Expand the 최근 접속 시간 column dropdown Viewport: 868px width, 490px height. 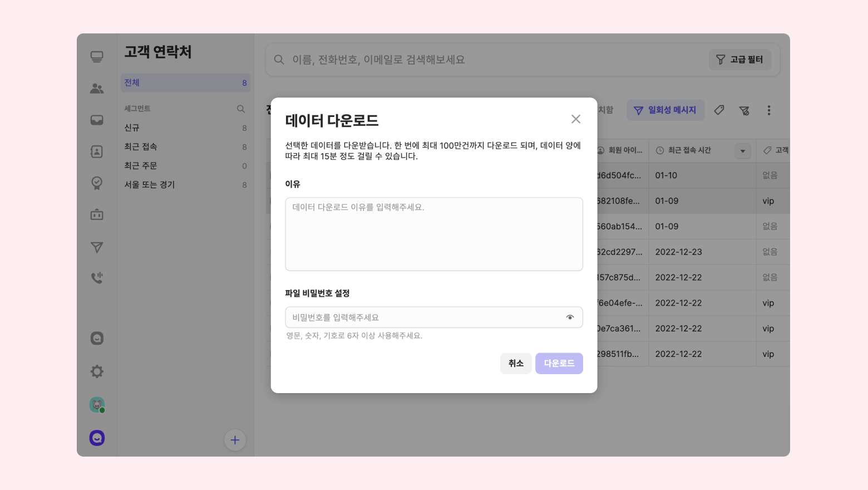742,151
